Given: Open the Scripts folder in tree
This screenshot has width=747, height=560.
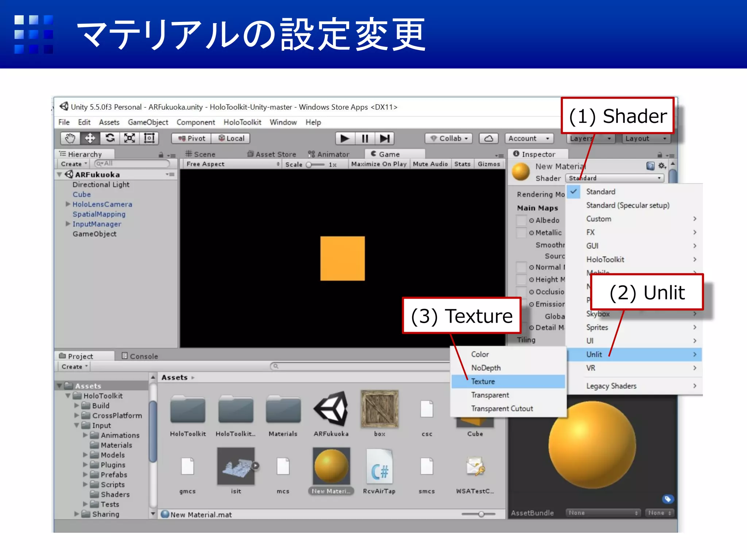Looking at the screenshot, I should (113, 485).
